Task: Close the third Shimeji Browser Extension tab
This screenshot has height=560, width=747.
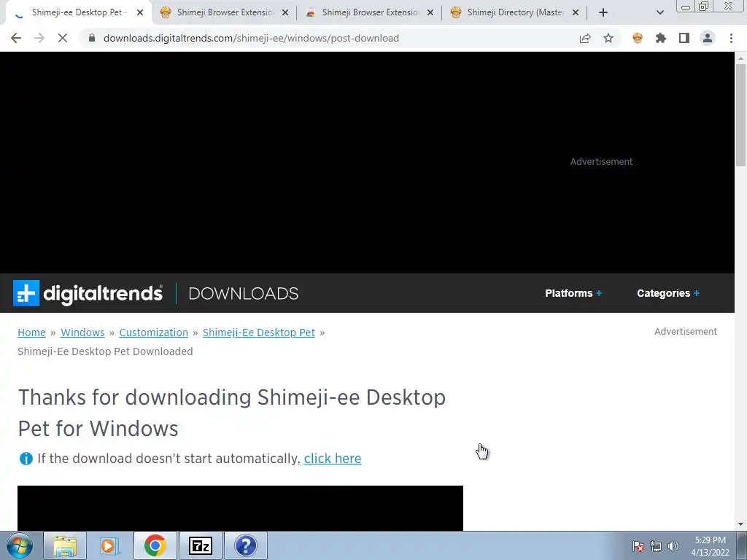Action: tap(430, 13)
